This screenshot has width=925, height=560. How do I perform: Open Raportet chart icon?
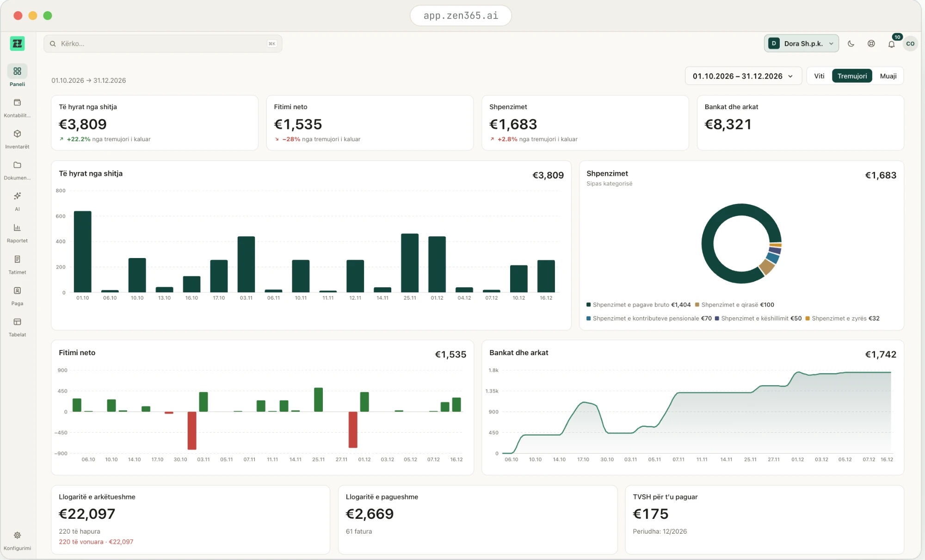coord(17,228)
